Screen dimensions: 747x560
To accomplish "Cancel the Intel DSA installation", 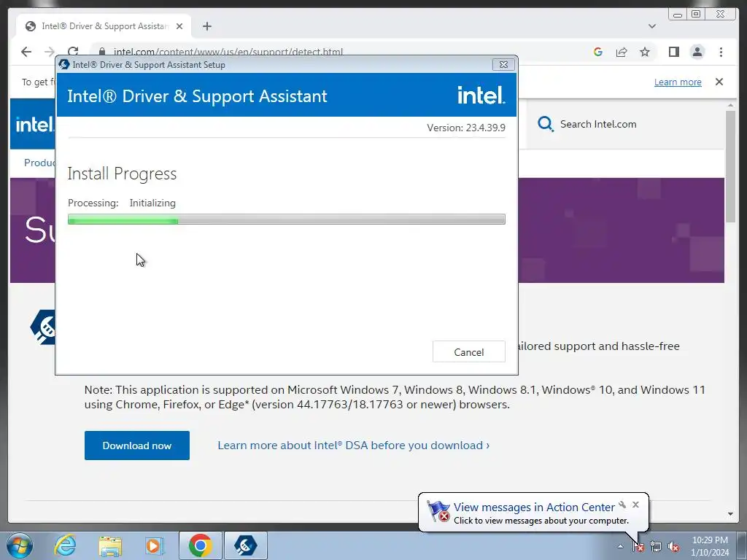I will [x=469, y=352].
